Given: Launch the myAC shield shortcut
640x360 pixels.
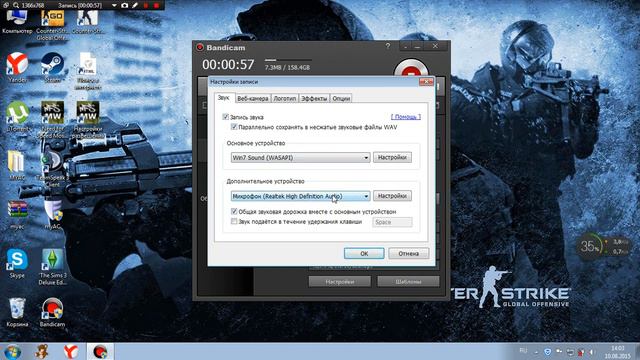Looking at the screenshot, I should [53, 213].
